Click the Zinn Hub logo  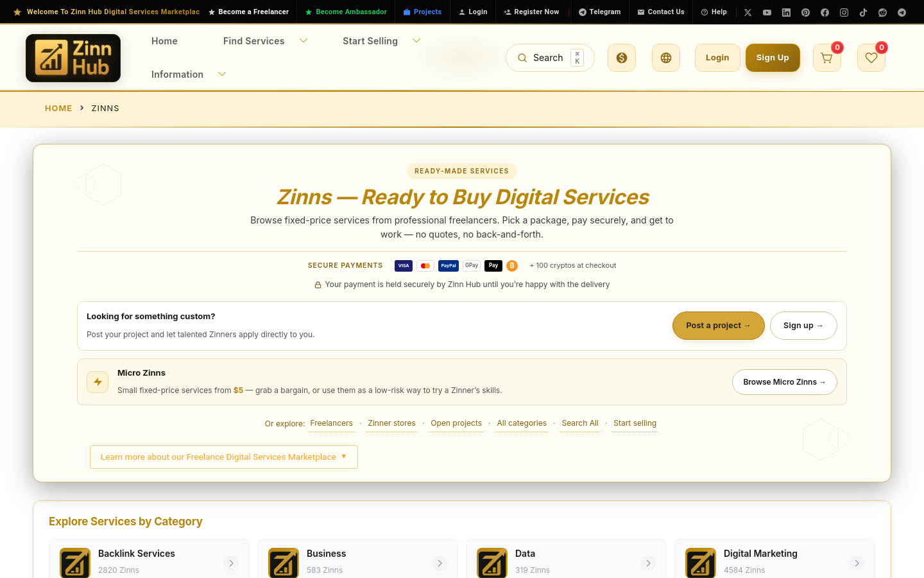click(x=73, y=58)
